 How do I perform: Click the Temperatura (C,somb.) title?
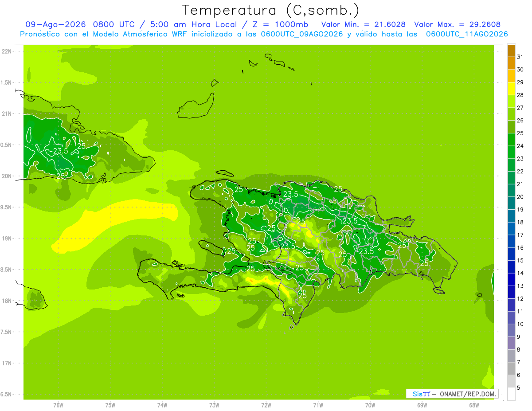click(270, 10)
